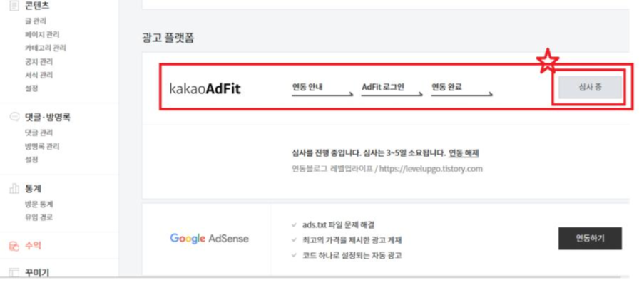Click the kakaoAdFit logo
Viewport: 644px width, 295px height.
click(205, 88)
